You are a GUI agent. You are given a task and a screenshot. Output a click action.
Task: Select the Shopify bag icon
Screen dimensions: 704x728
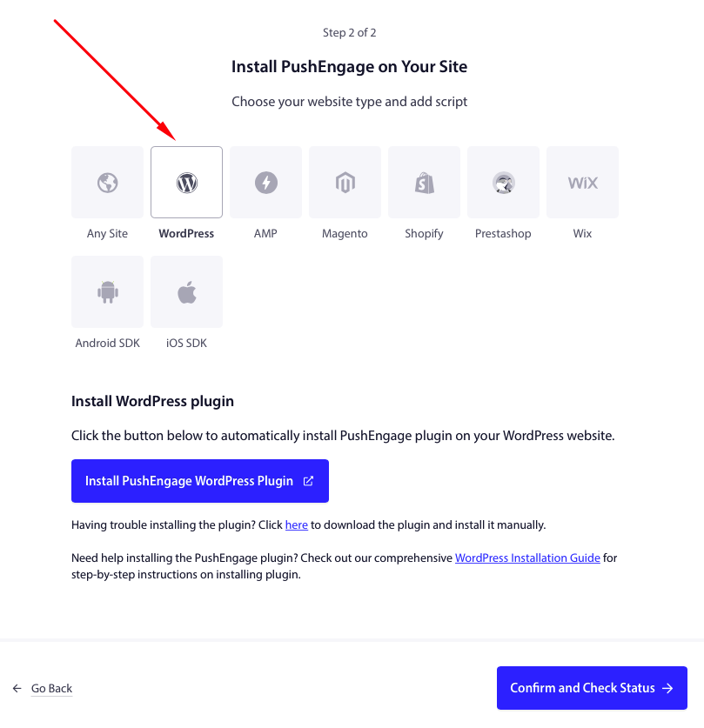point(424,183)
